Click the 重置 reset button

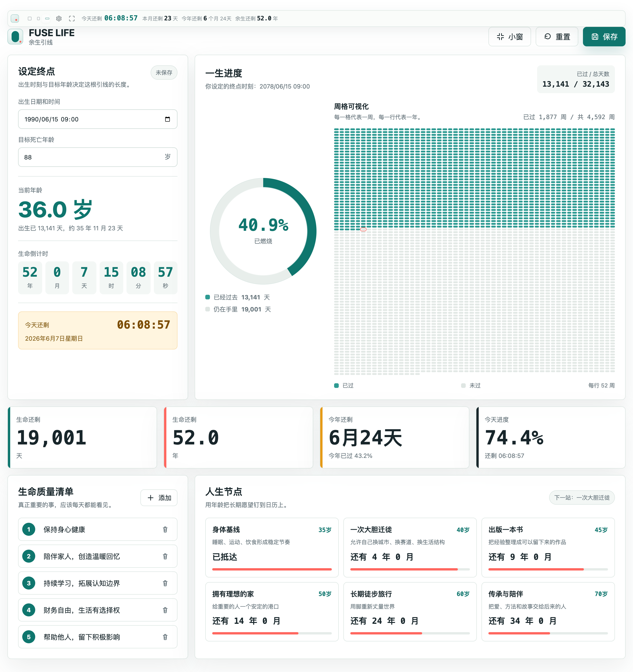(x=557, y=37)
